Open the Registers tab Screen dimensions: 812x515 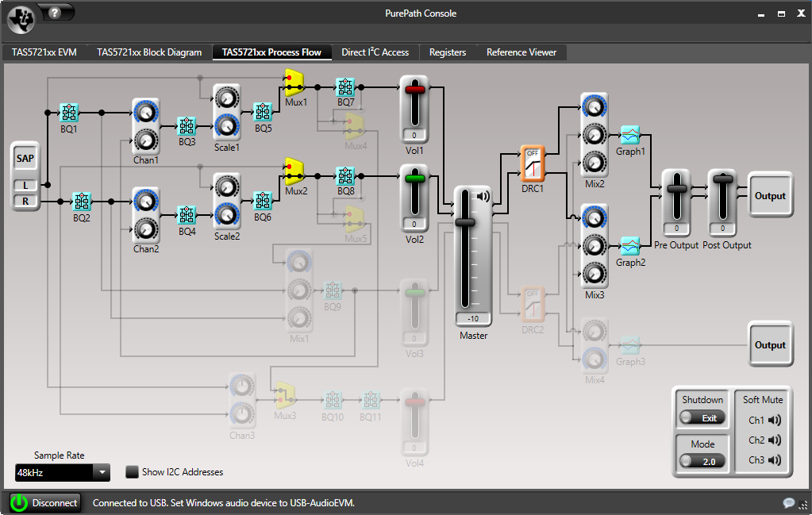pos(448,52)
